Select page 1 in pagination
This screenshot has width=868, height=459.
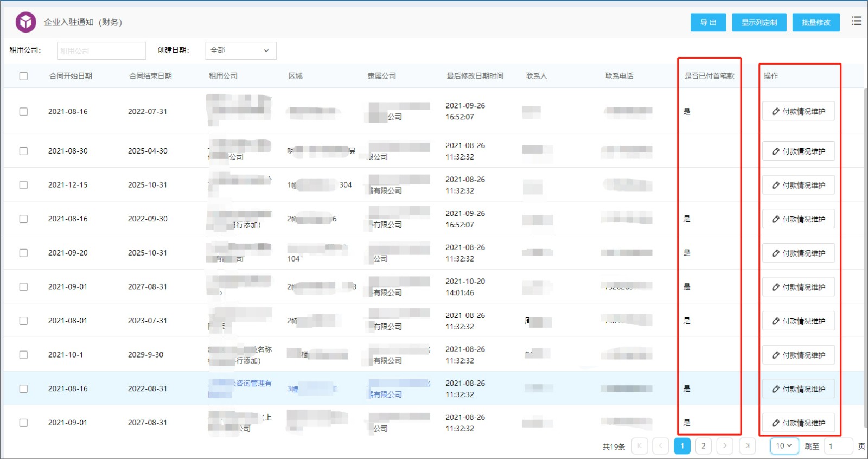[682, 445]
